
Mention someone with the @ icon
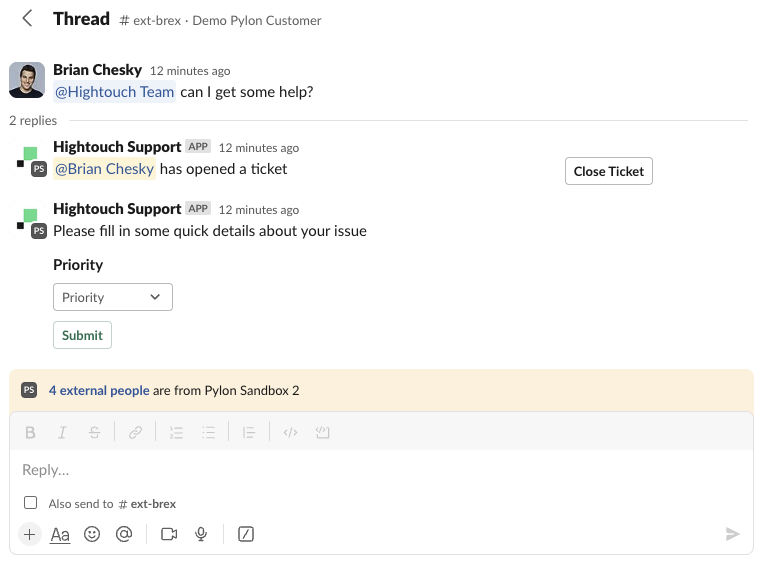[124, 534]
